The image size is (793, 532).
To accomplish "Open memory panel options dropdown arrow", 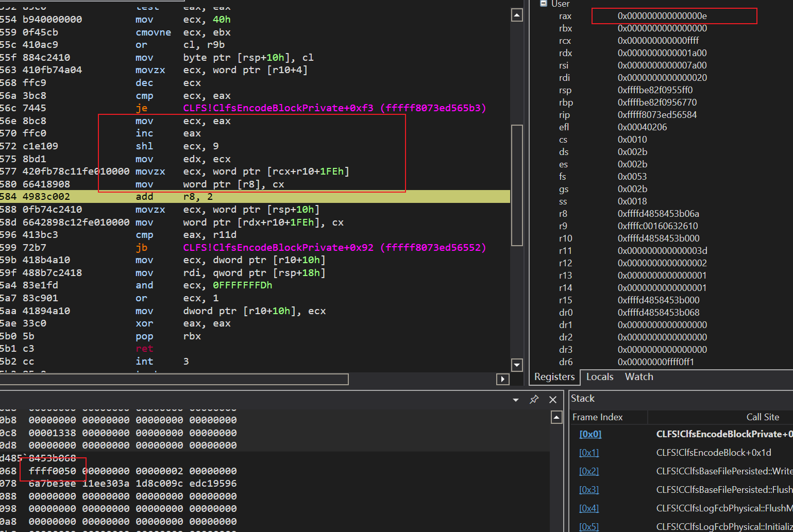I will point(516,400).
